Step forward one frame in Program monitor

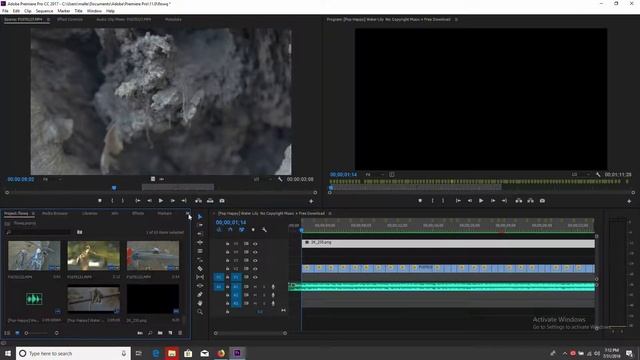(493, 201)
